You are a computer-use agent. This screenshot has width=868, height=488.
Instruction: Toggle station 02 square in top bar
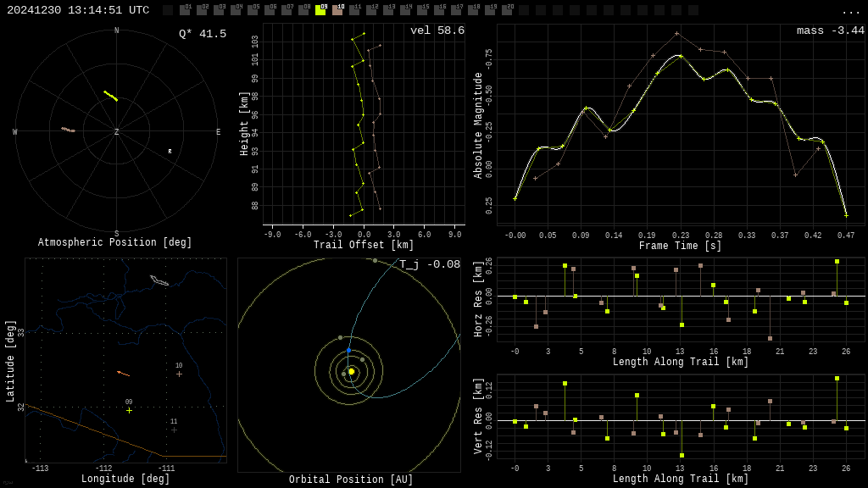[202, 10]
